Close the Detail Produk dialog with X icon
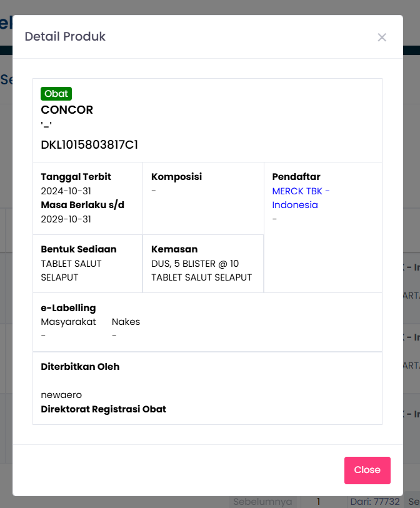This screenshot has height=508, width=420. click(382, 37)
